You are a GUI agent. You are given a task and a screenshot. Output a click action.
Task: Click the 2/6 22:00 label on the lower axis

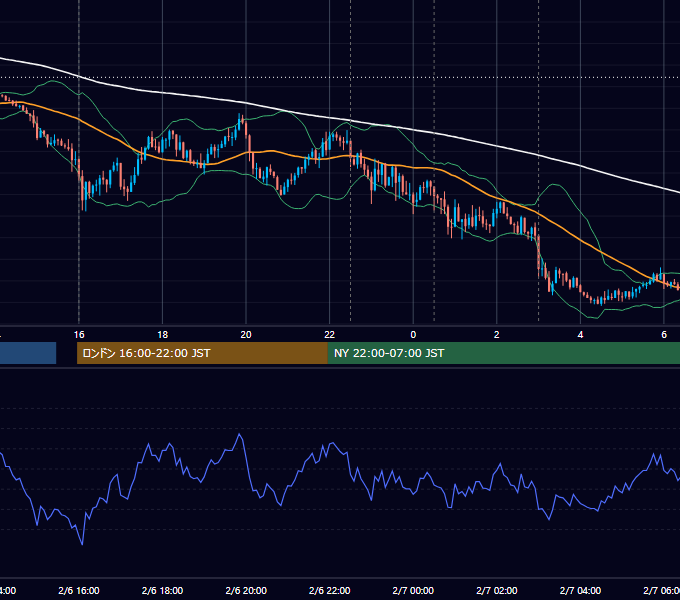click(330, 590)
